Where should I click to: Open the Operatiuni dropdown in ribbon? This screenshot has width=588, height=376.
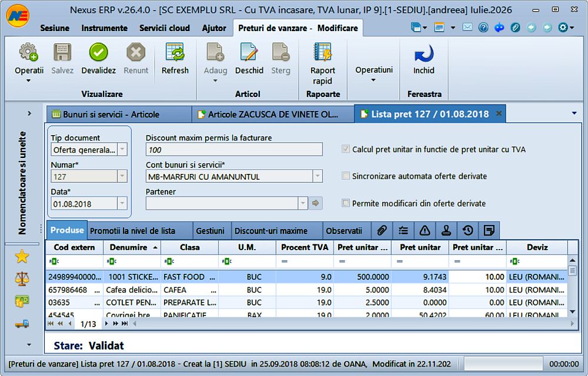[x=374, y=74]
